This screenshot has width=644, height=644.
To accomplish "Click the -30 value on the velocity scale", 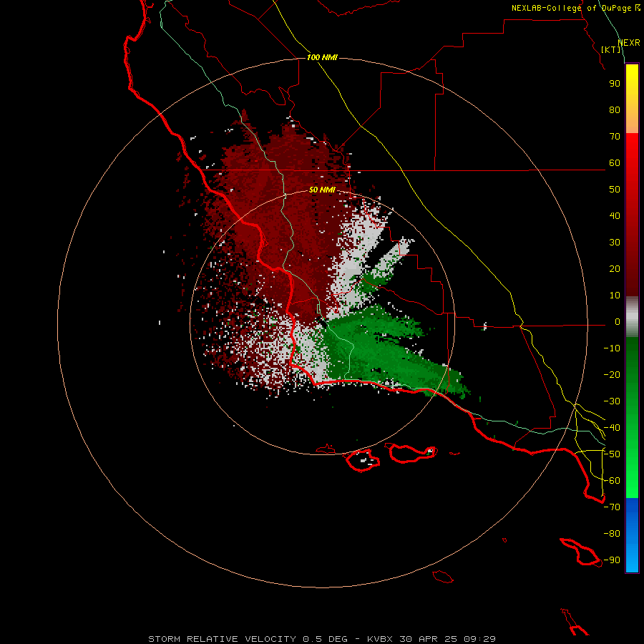I will 612,401.
